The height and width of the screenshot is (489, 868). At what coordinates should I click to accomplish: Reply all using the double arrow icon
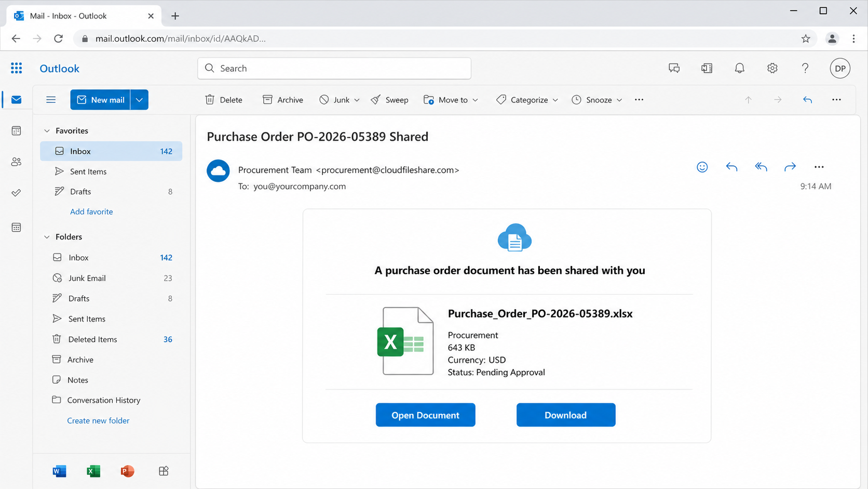761,167
